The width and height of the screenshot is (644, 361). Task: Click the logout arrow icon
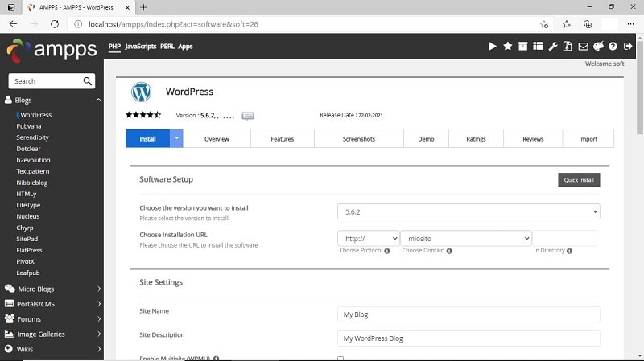pyautogui.click(x=628, y=47)
